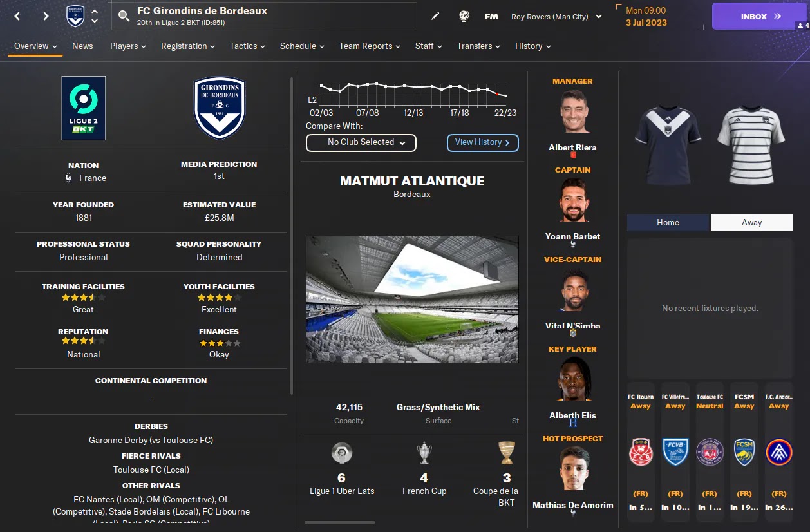Go forward with the right arrow
This screenshot has height=532, width=810.
46,16
